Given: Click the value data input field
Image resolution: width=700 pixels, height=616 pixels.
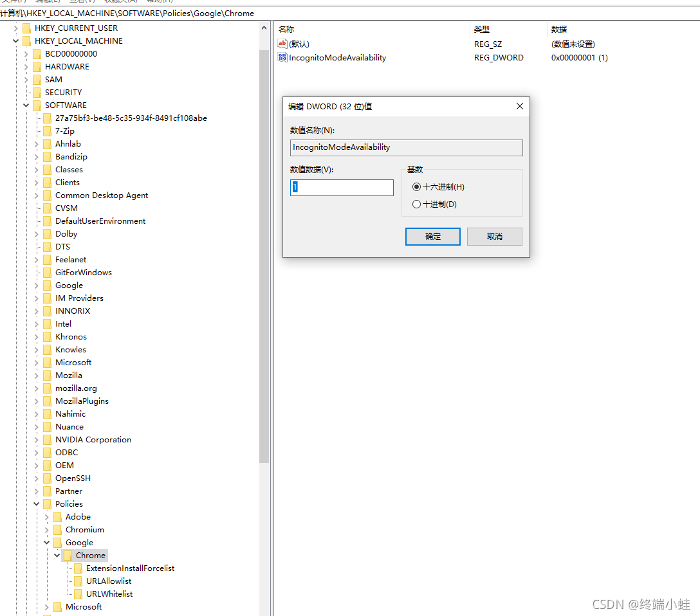Looking at the screenshot, I should 342,187.
